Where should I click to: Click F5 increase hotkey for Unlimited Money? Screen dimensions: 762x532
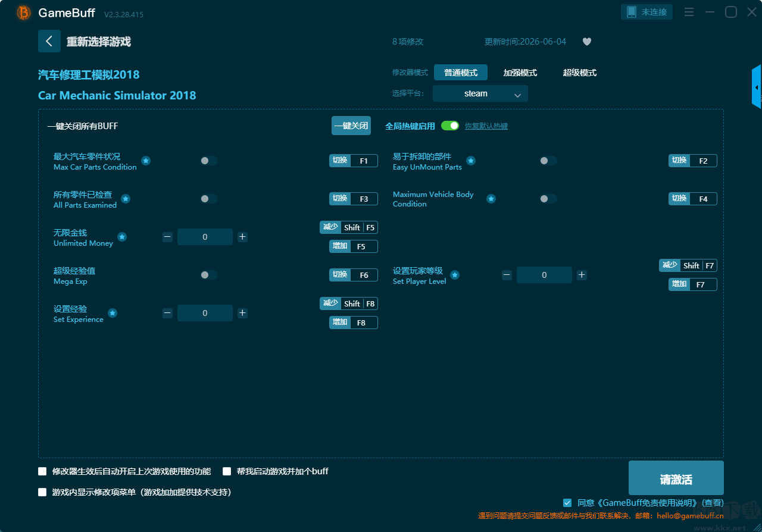(x=354, y=246)
